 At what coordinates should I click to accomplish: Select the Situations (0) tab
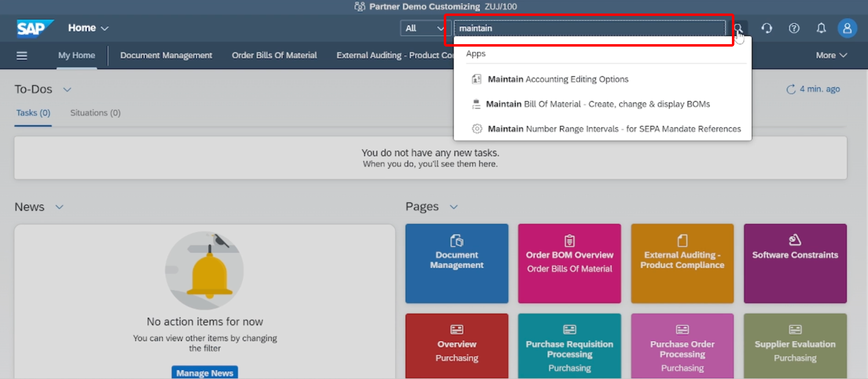coord(95,113)
